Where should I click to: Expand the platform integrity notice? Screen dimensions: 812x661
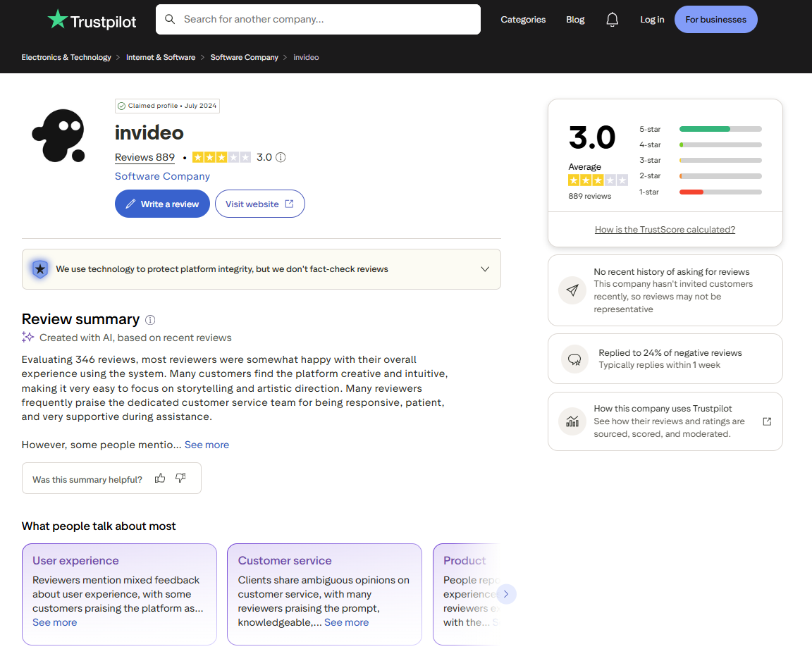click(485, 269)
